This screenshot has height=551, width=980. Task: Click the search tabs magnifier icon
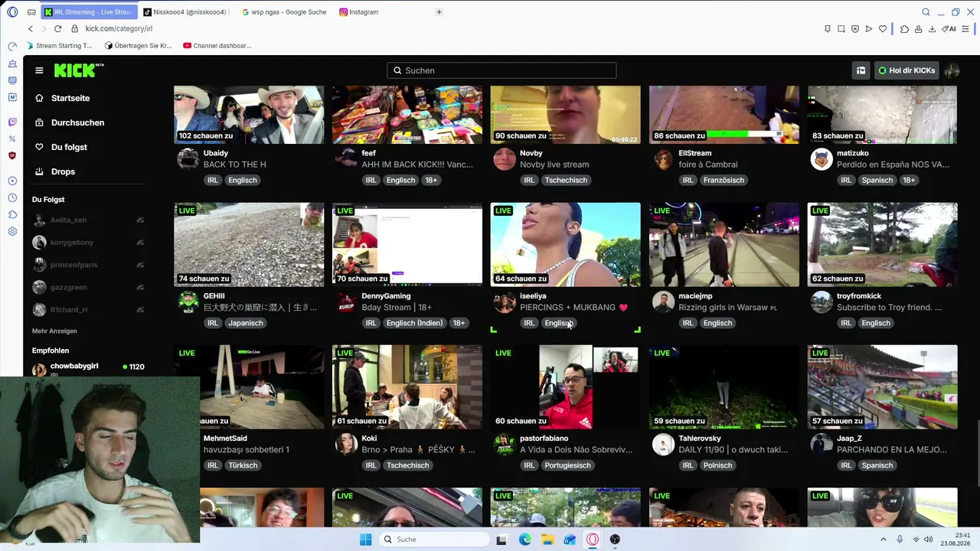tap(926, 12)
